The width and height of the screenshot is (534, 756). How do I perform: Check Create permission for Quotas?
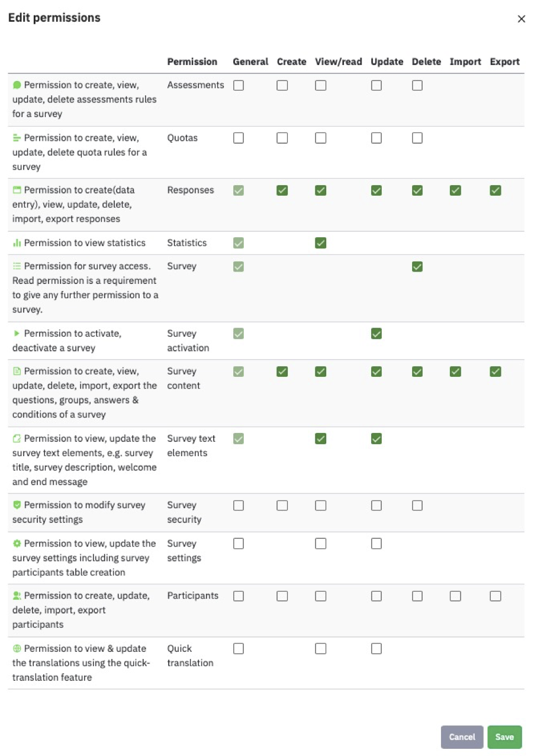tap(282, 138)
